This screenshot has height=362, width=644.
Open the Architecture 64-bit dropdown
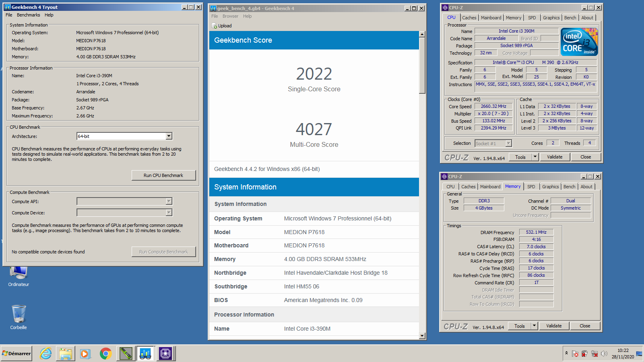coord(169,136)
